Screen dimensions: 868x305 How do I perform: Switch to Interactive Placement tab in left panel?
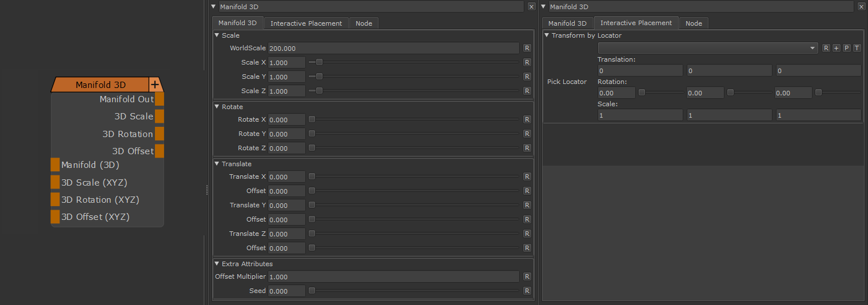coord(306,23)
